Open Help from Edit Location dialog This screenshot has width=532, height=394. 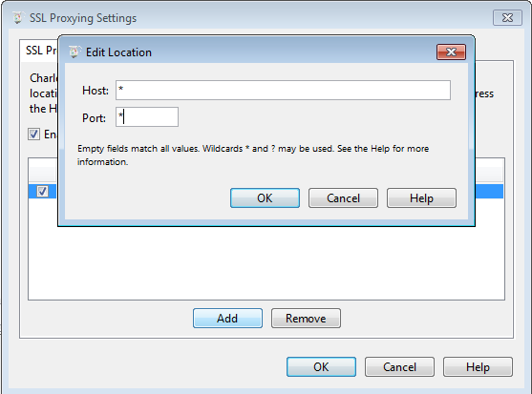pos(421,197)
